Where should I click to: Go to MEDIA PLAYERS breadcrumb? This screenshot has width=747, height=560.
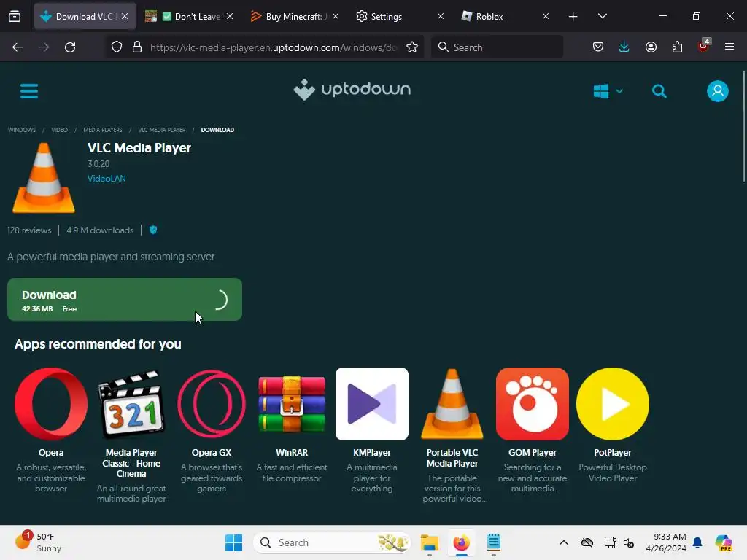click(103, 130)
